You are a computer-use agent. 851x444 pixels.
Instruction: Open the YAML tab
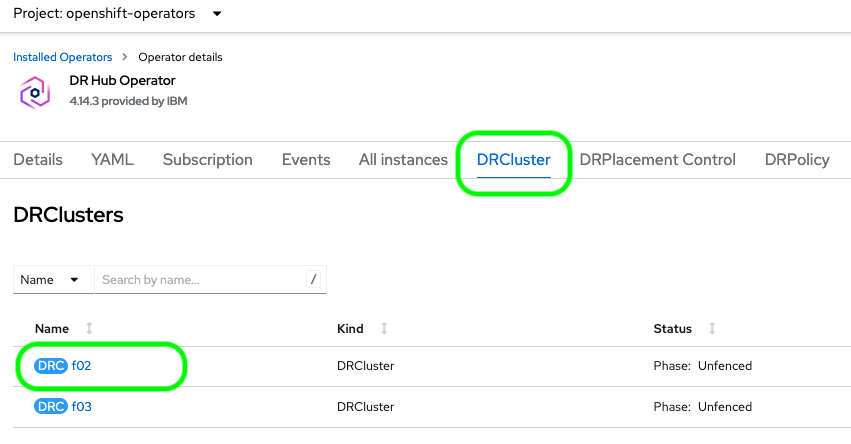[x=112, y=160]
